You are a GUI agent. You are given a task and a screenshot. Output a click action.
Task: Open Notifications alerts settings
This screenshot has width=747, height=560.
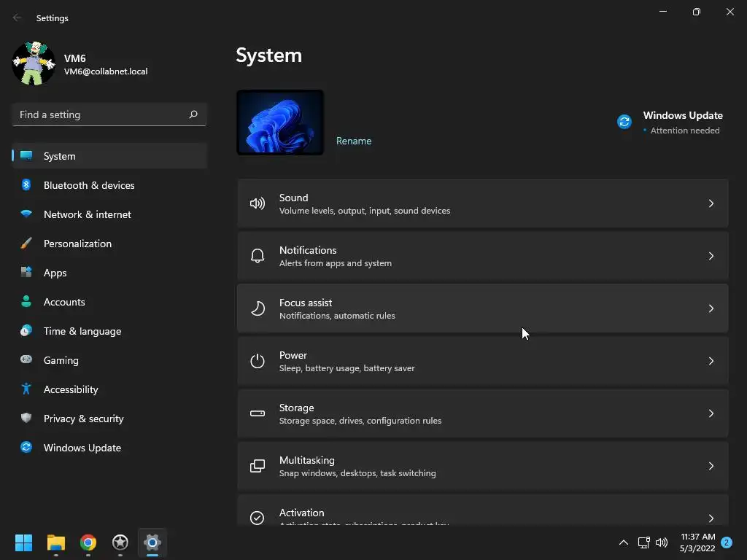tap(483, 256)
